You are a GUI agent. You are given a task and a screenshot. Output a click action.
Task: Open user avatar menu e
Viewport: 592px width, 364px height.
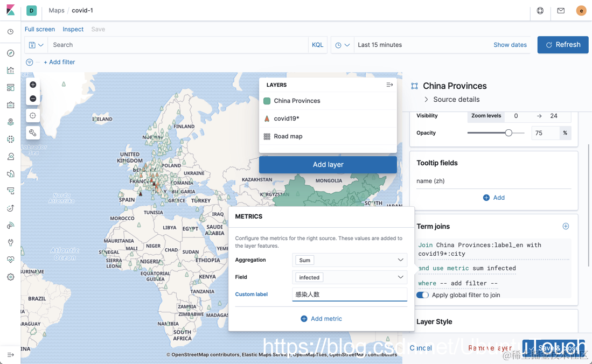[581, 11]
